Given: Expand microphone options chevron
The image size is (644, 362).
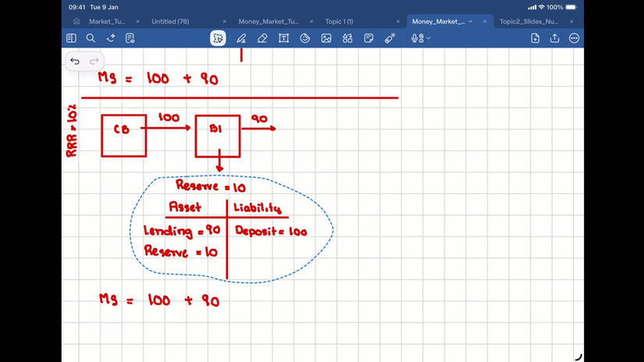Looking at the screenshot, I should point(429,38).
